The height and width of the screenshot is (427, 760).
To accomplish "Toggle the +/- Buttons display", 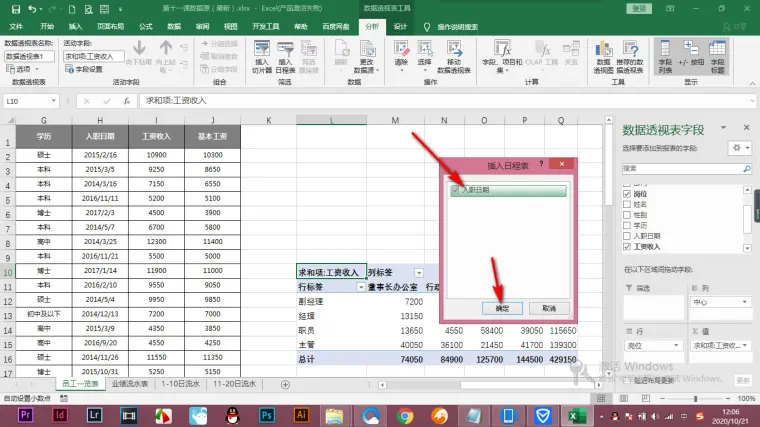I will point(691,54).
